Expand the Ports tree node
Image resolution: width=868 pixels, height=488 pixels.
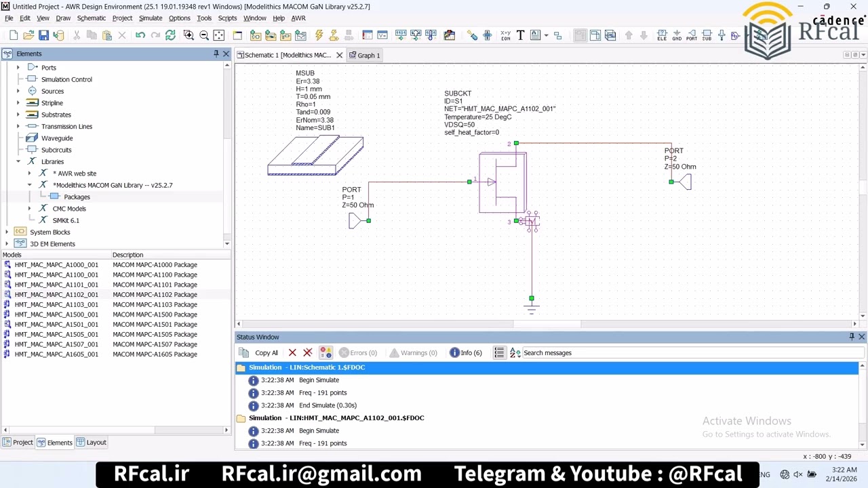(x=18, y=68)
